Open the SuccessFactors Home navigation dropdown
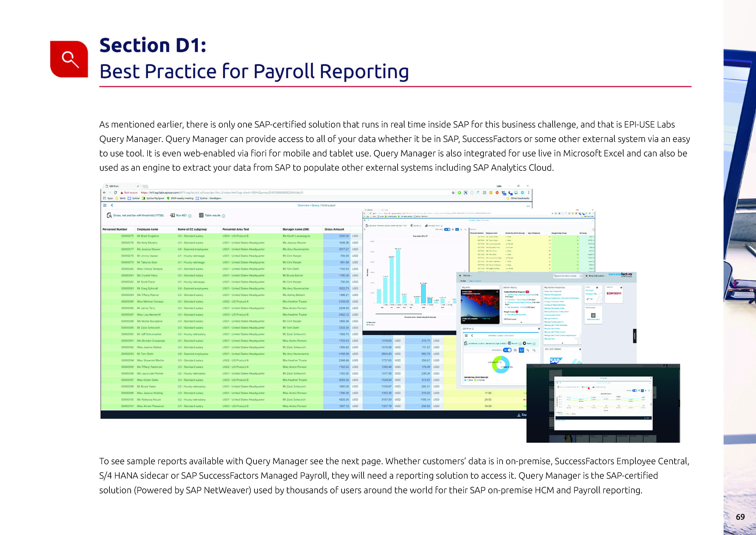 pos(468,275)
